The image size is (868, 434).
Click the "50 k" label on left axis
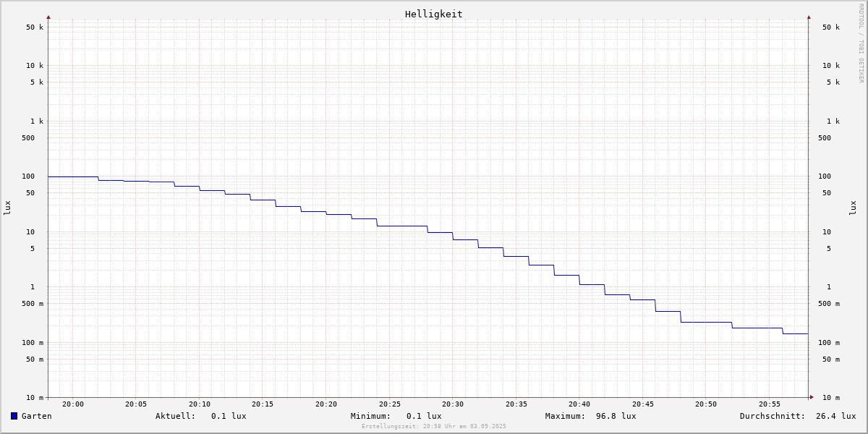(35, 27)
